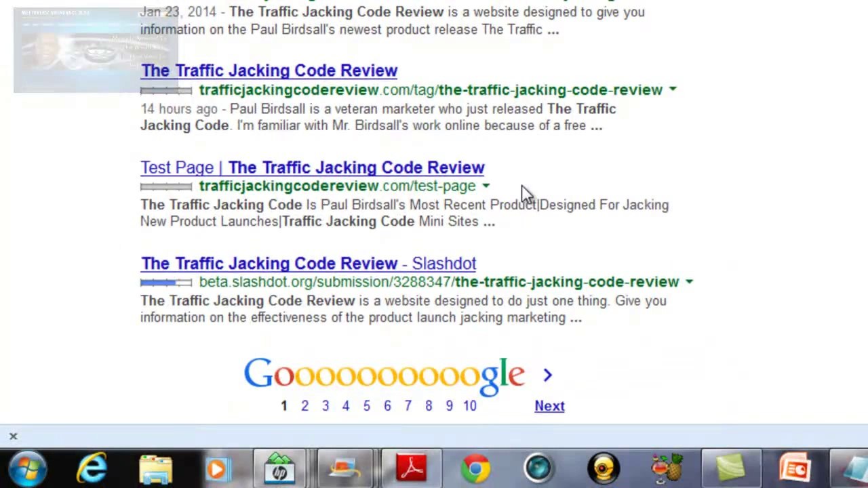The image size is (868, 488).
Task: Go to results page 4
Action: 346,406
